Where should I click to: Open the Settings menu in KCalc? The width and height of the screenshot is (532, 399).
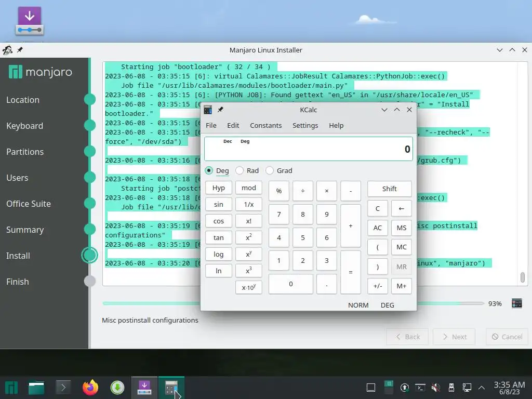pos(305,126)
